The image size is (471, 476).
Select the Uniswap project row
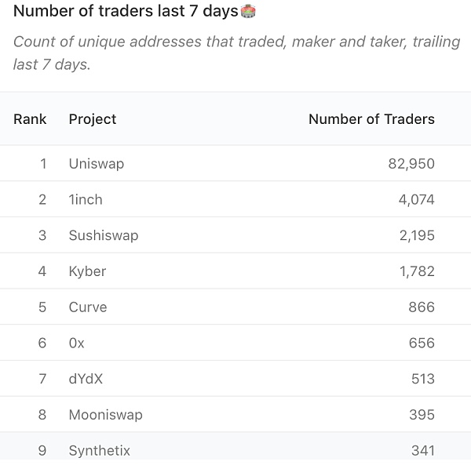pyautogui.click(x=235, y=163)
